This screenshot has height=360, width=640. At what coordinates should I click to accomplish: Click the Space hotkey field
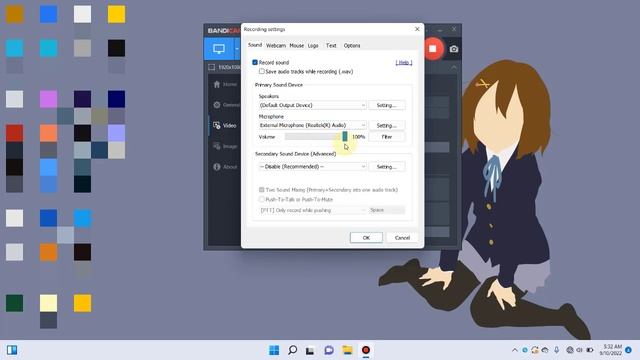(387, 210)
